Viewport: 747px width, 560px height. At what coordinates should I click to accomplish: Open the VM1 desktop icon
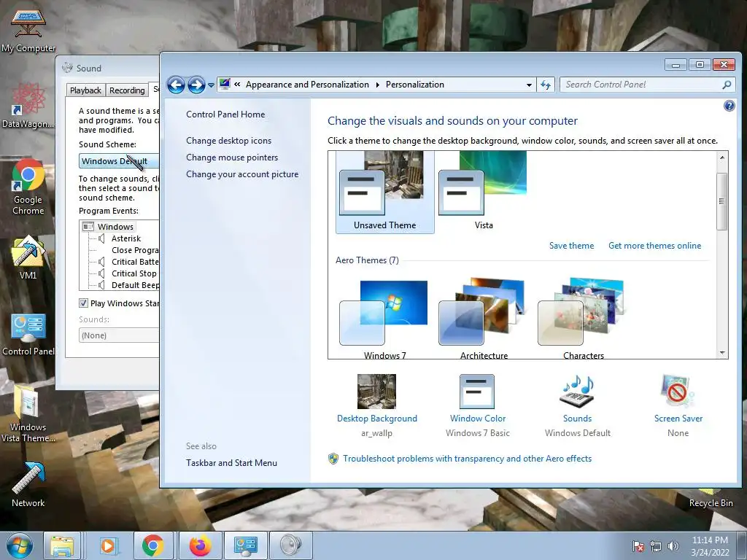coord(28,257)
